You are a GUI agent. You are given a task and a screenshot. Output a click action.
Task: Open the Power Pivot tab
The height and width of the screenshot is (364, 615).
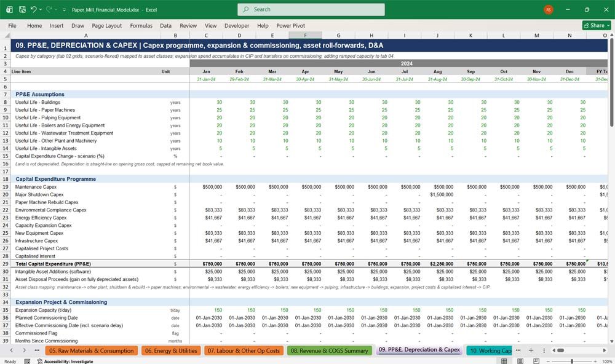[x=291, y=25]
